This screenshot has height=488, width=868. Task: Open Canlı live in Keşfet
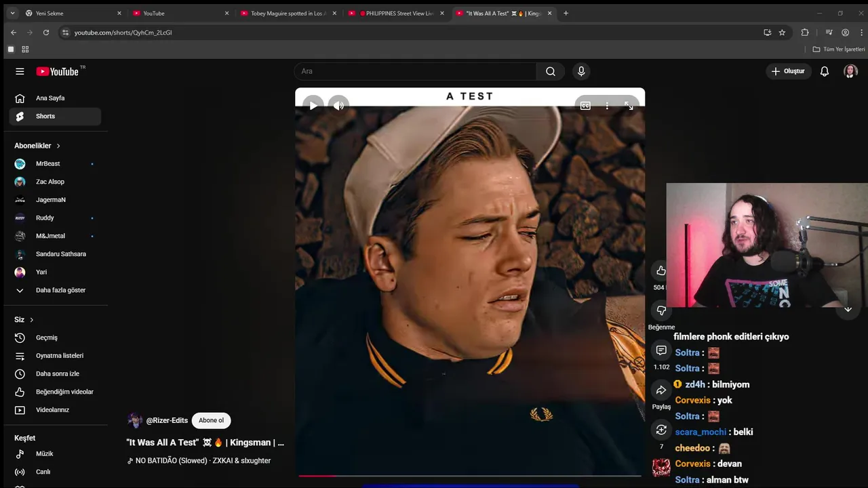(55, 472)
